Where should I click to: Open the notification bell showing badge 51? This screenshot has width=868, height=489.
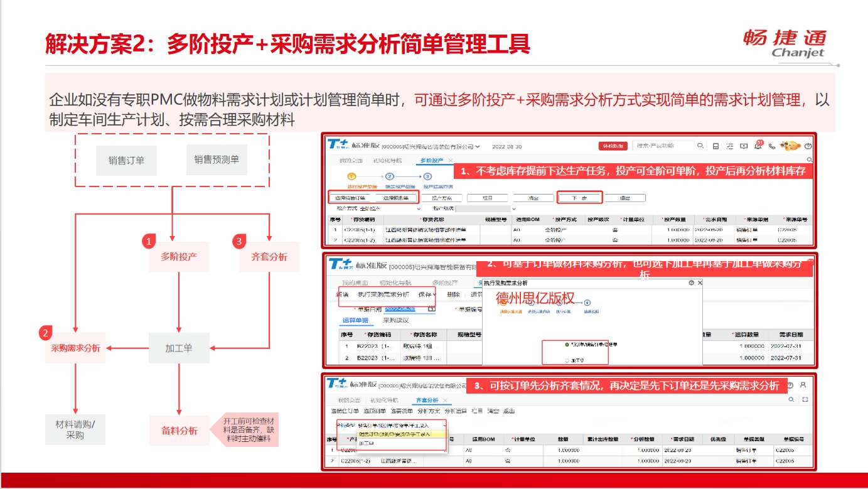[759, 145]
